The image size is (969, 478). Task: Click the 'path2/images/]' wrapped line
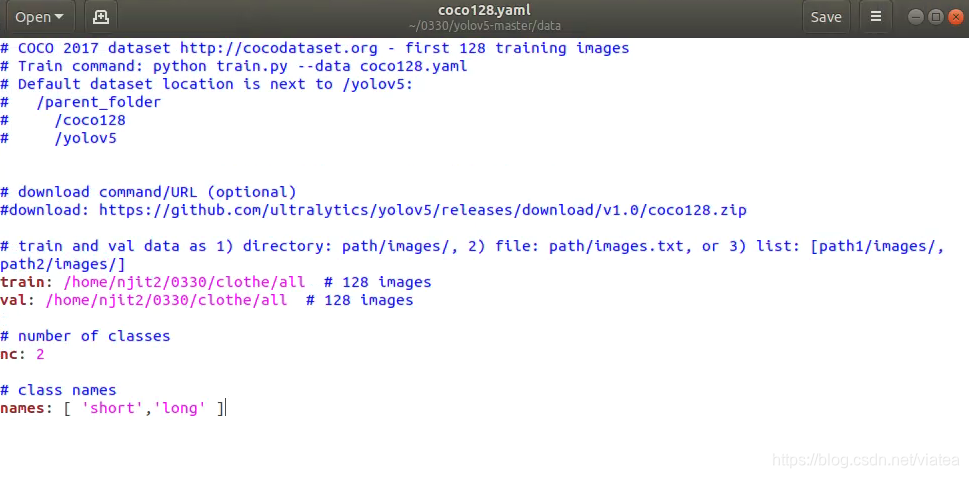[x=62, y=265]
